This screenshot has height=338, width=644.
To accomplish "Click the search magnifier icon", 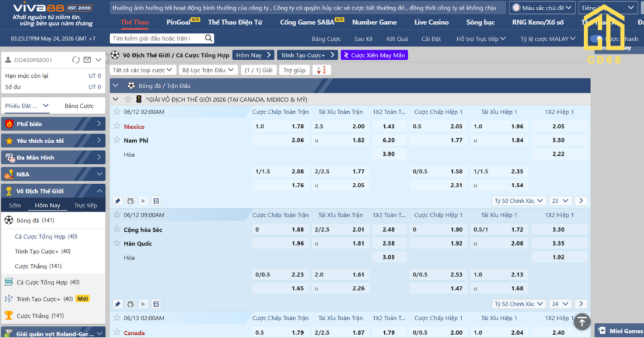I will 209,38.
